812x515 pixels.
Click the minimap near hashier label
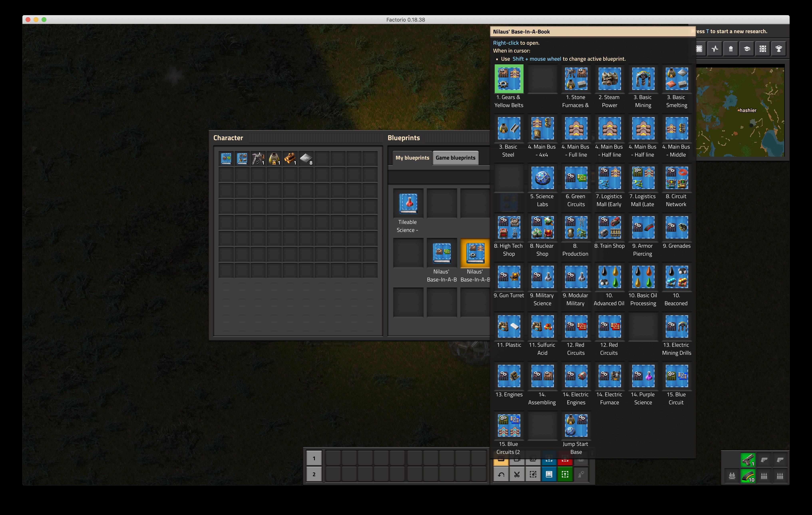(740, 112)
